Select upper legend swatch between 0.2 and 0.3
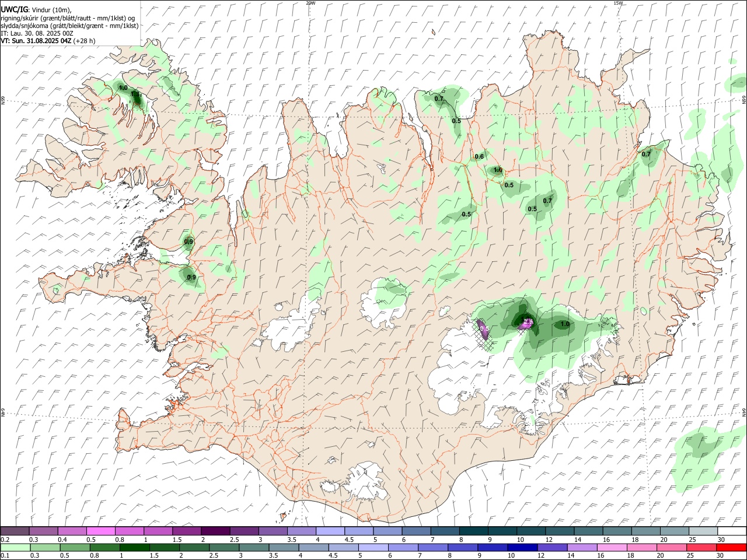Viewport: 747px width, 560px height. coord(15,531)
